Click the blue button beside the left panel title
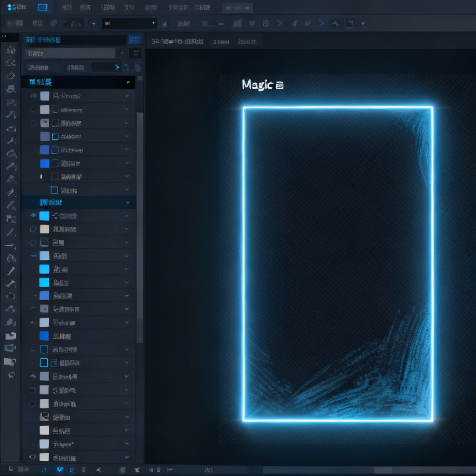Viewport: 476px width, 476px height. (x=136, y=40)
